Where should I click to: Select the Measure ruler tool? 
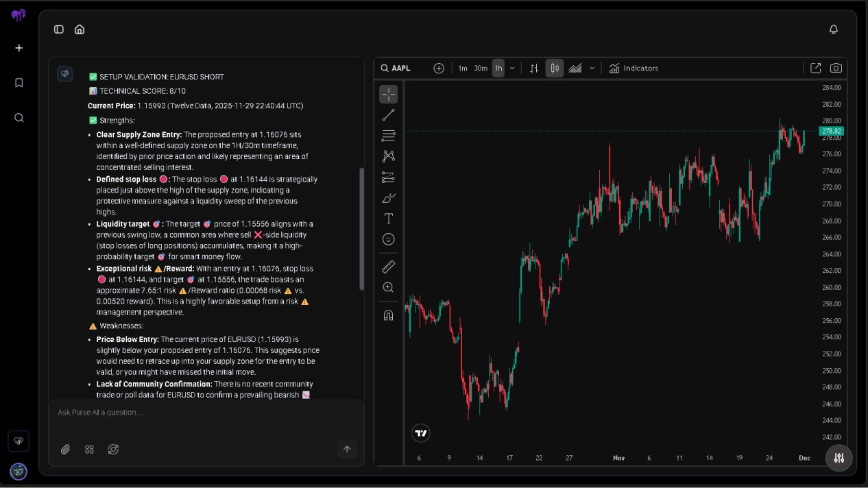(x=388, y=266)
